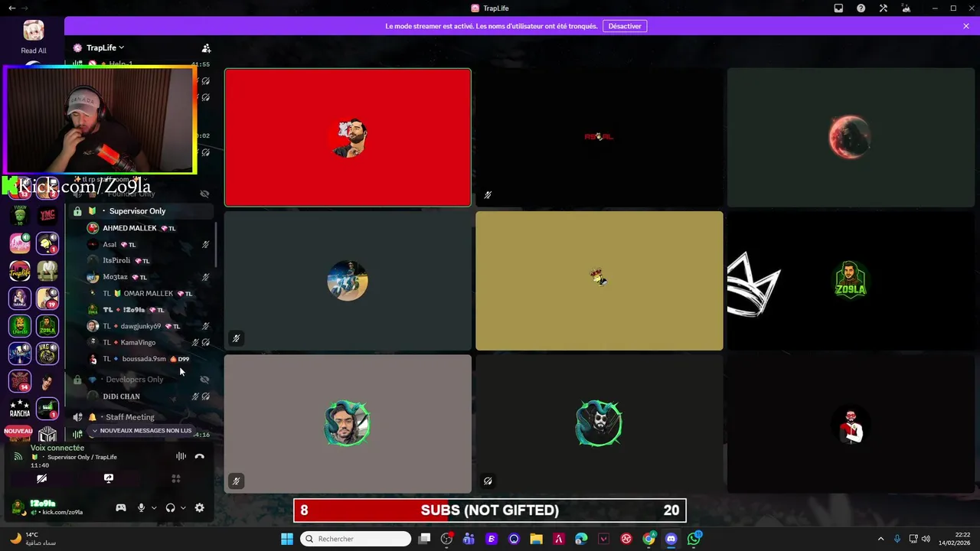Open the green ZO9LA server icon

click(x=47, y=326)
